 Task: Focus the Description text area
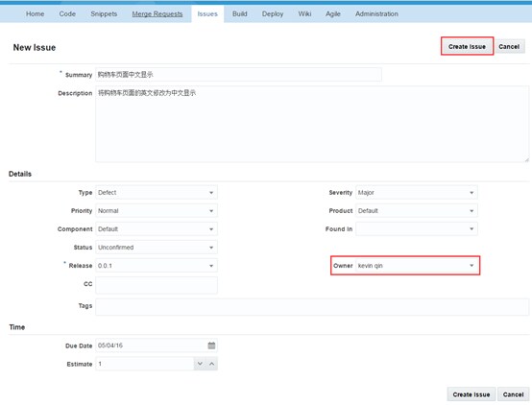(312, 124)
